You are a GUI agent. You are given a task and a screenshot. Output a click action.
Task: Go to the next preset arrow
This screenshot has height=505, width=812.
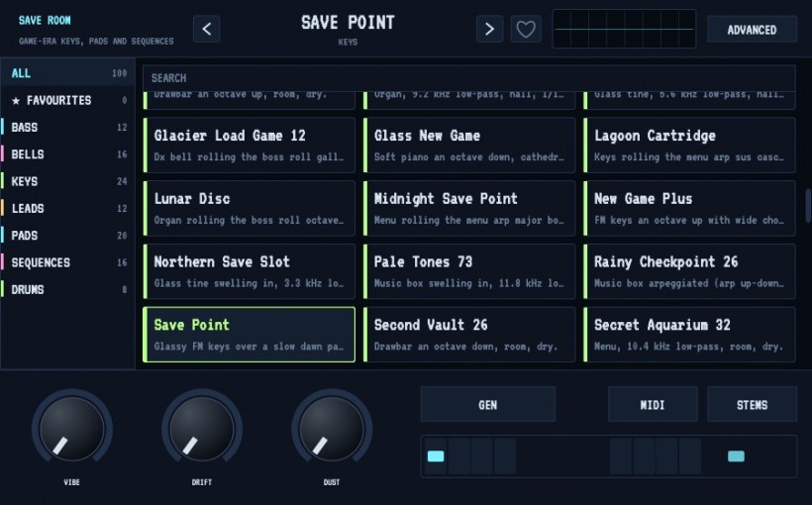click(489, 29)
